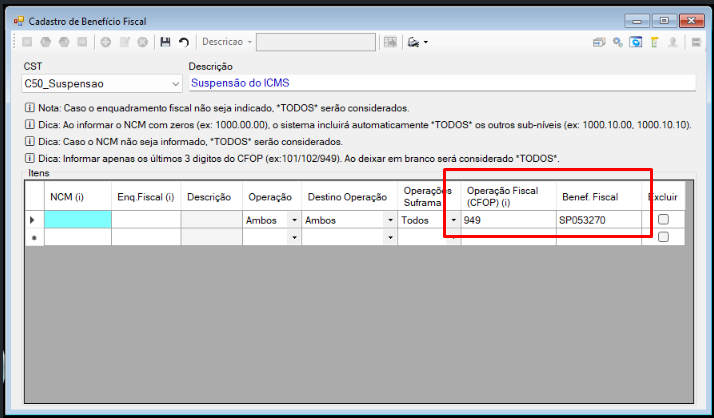Click the add new record plus icon
Screen dimensions: 714x418
click(106, 42)
